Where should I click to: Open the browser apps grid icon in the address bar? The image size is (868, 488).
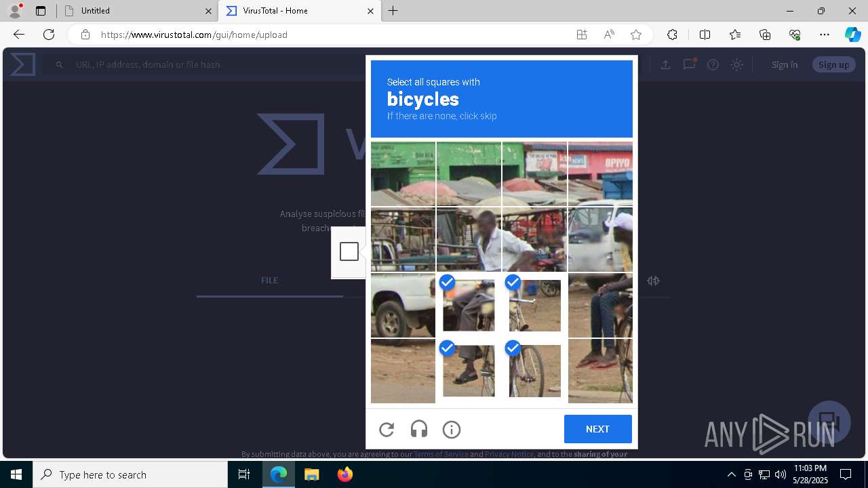coord(582,35)
